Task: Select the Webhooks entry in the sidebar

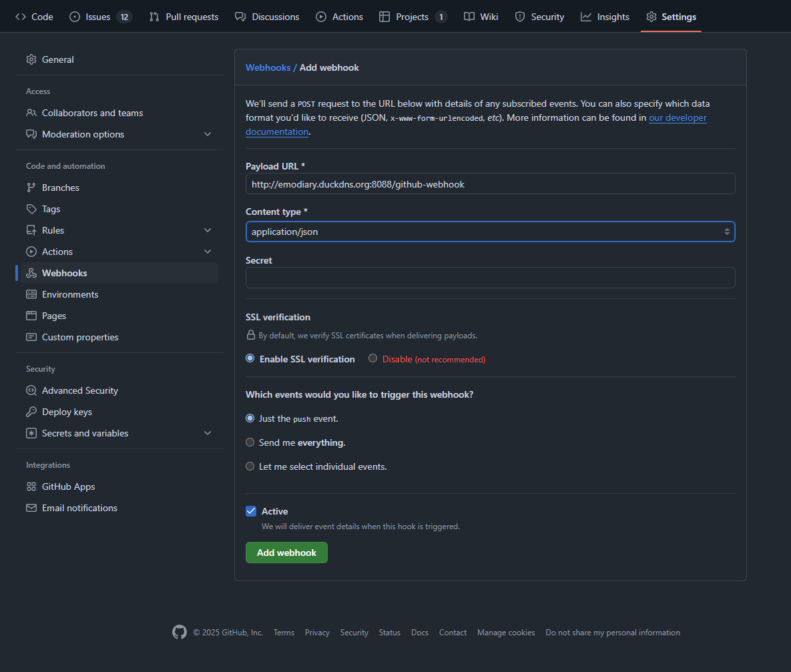Action: 63,272
